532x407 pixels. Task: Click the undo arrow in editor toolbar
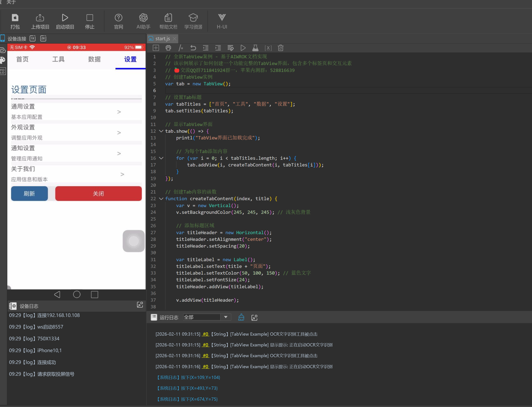[x=193, y=48]
